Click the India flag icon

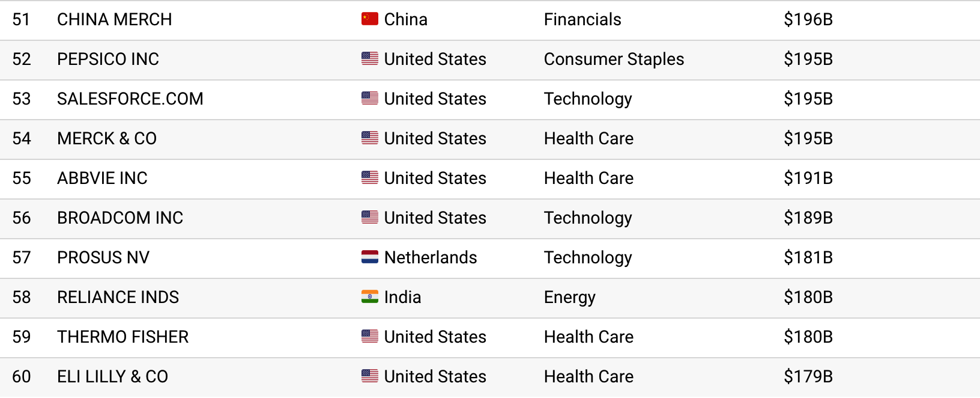[369, 297]
